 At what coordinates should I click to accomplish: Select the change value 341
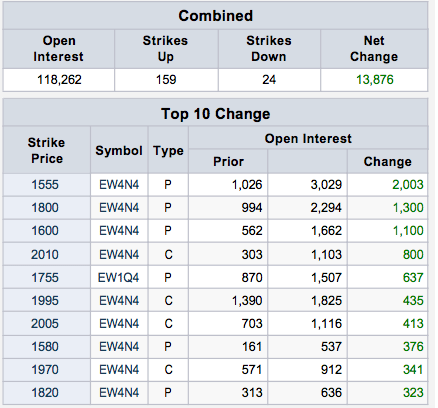pos(413,370)
